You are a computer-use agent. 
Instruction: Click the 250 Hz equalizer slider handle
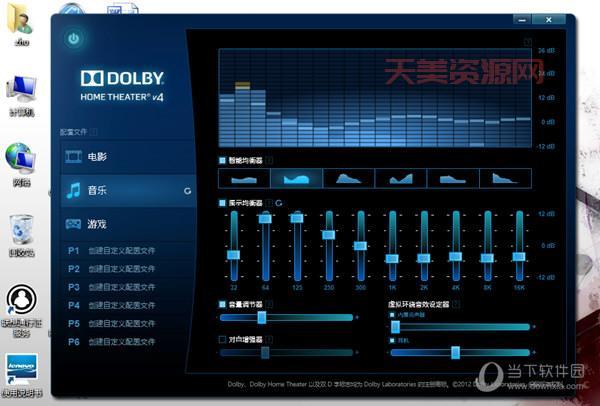pyautogui.click(x=329, y=235)
